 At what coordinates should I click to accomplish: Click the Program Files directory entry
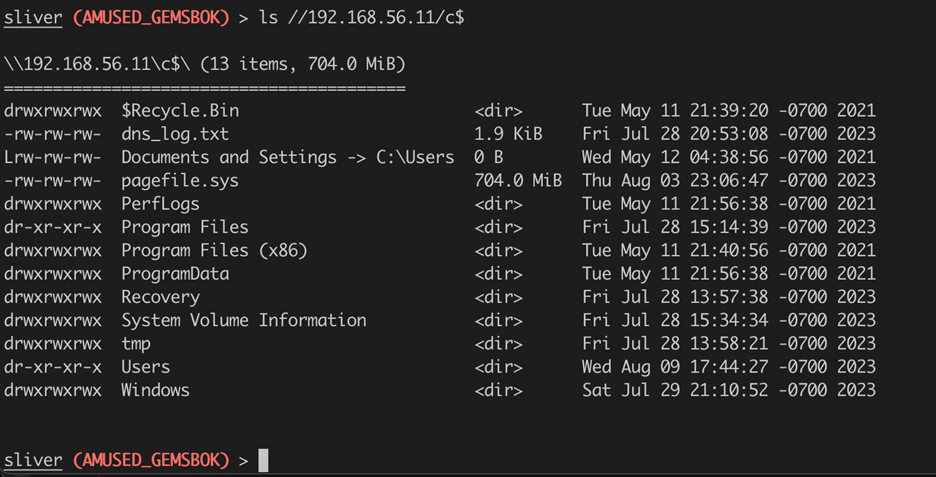click(185, 227)
